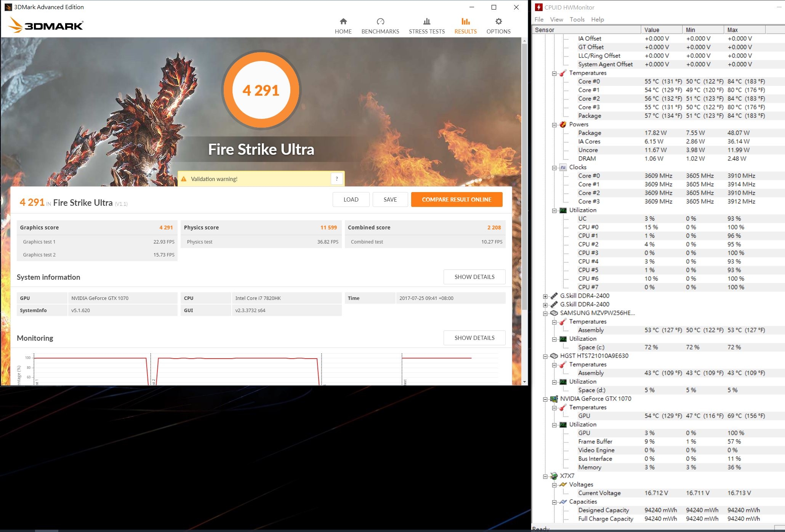Click the Utilization icon above Space (d:)

[x=563, y=381]
